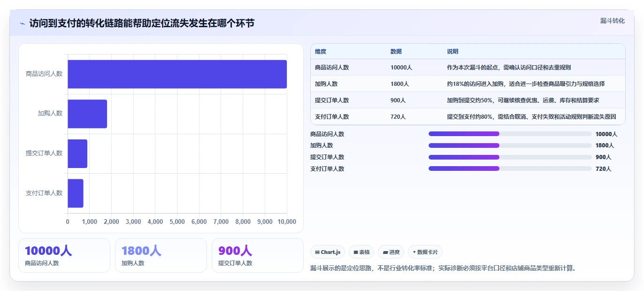The height and width of the screenshot is (291, 644).
Task: Click the 商品访问人数 bar in the chart
Action: point(177,74)
